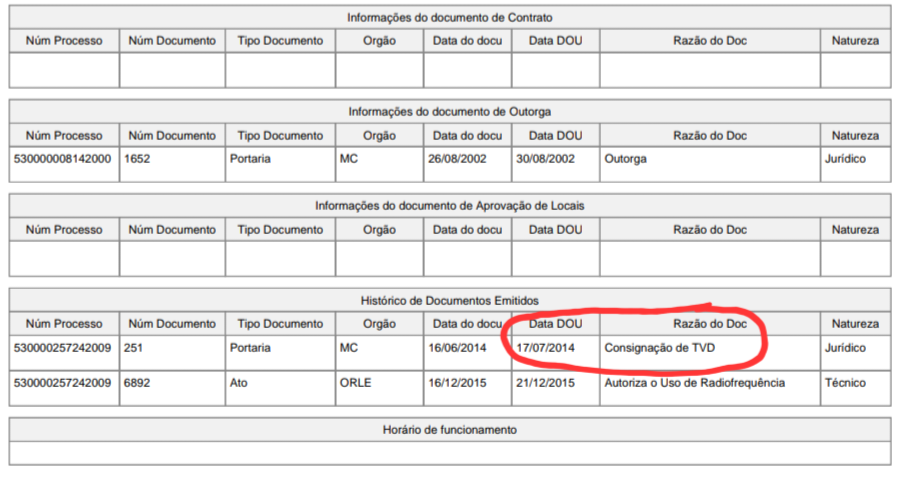The image size is (900, 481).
Task: Click the 'Horário de funcionamento' heading
Action: tap(449, 430)
